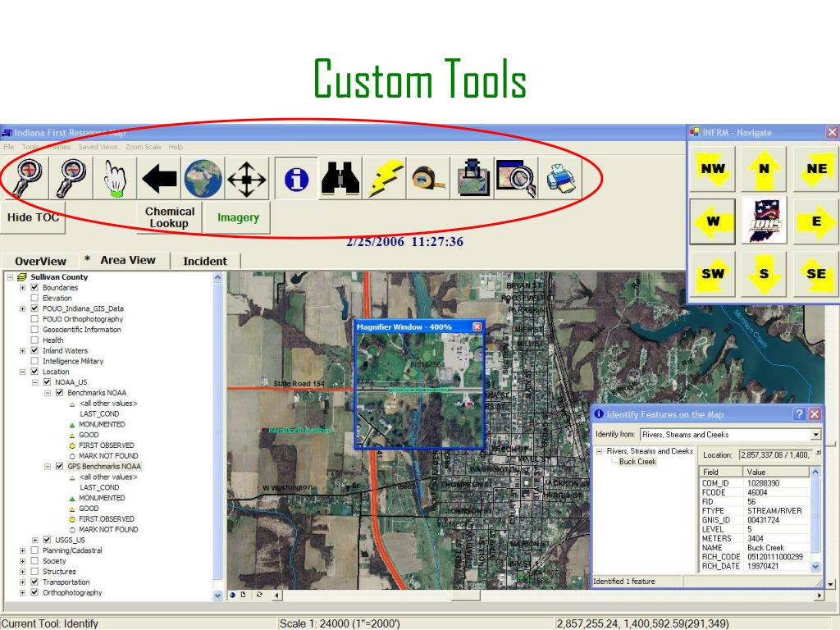Image resolution: width=840 pixels, height=630 pixels.
Task: Open the Zoom Scale menu
Action: (143, 147)
